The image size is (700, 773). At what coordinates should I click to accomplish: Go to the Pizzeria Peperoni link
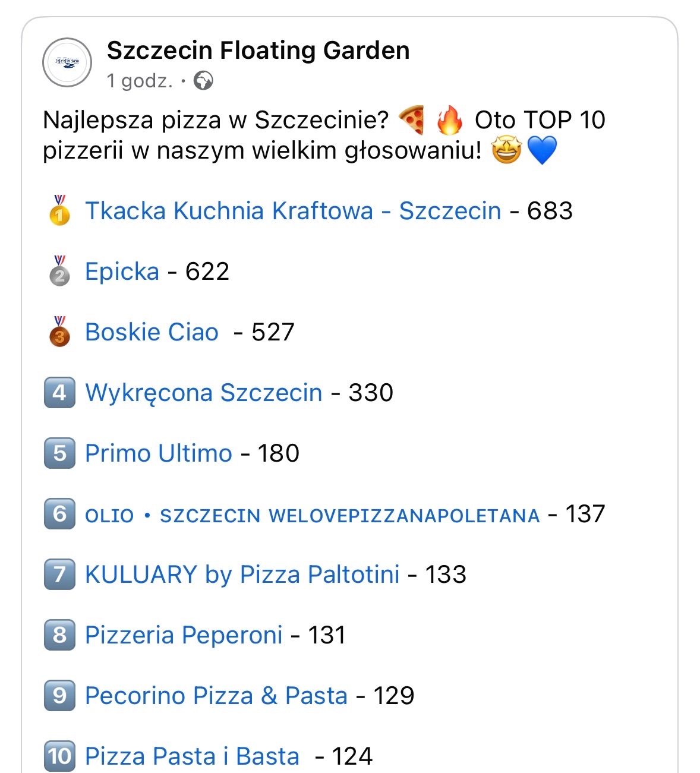[x=184, y=635]
